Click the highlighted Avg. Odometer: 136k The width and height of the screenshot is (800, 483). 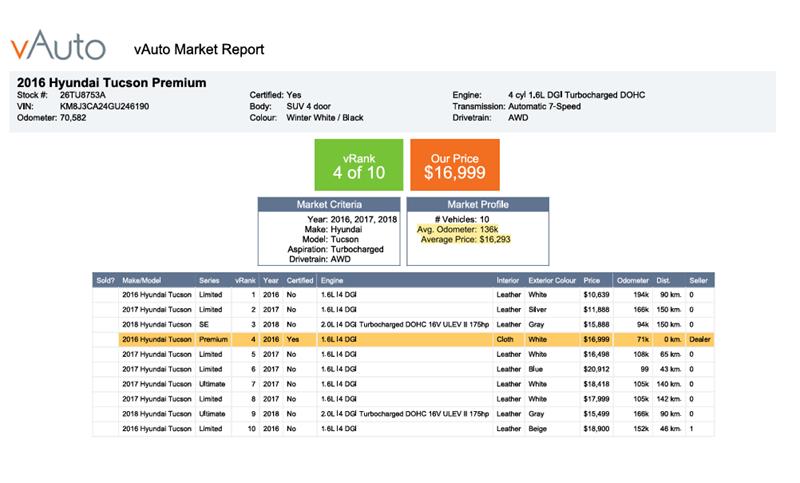[458, 230]
